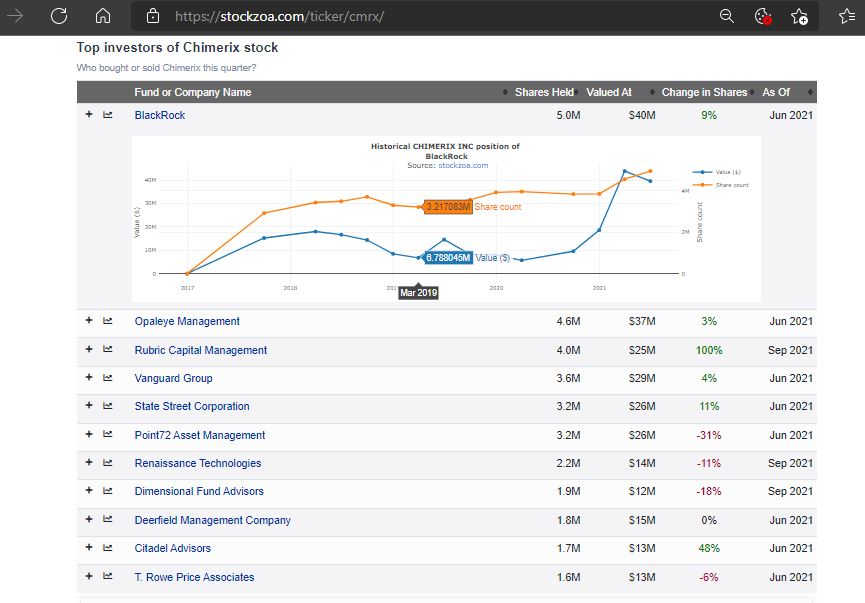Sort table by As Of column
The width and height of the screenshot is (865, 603).
pyautogui.click(x=776, y=92)
